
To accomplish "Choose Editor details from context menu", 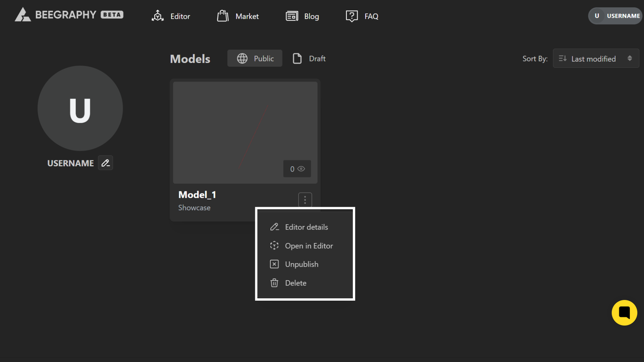I will point(306,227).
